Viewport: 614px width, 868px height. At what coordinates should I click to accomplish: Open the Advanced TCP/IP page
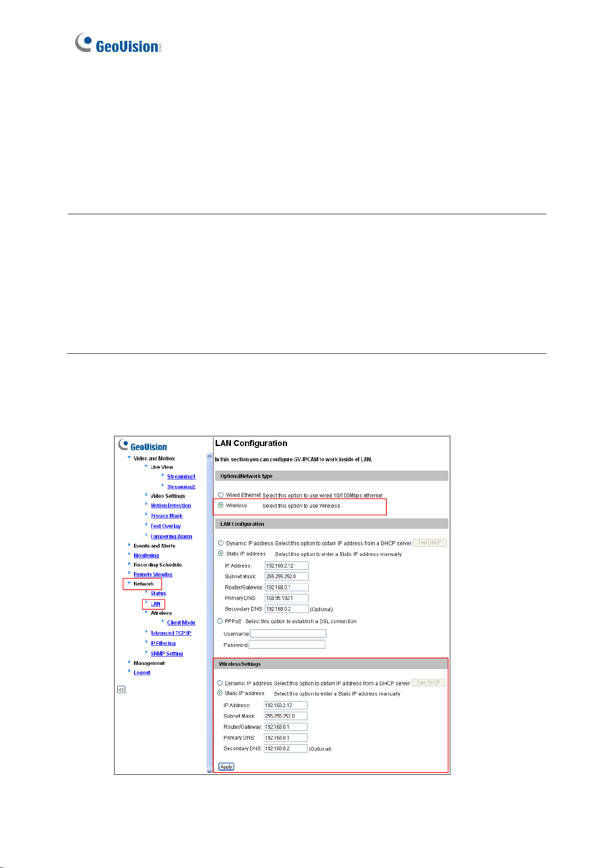(x=171, y=633)
